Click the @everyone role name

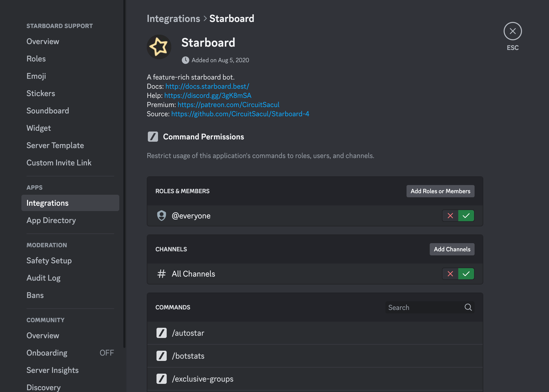(191, 216)
